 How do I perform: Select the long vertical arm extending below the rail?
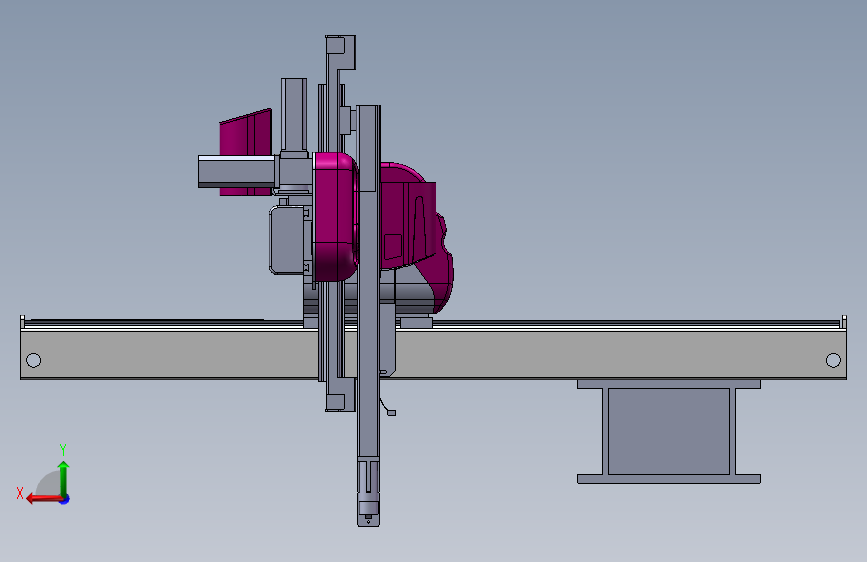pyautogui.click(x=368, y=315)
